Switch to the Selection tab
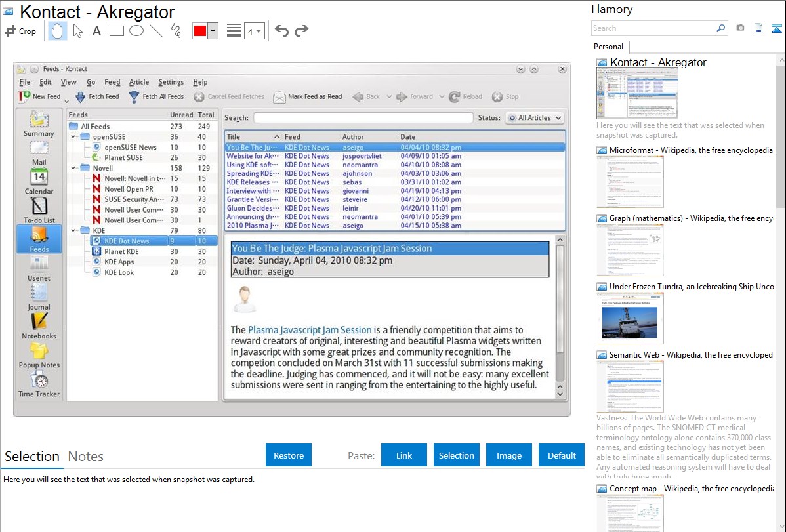 [32, 457]
